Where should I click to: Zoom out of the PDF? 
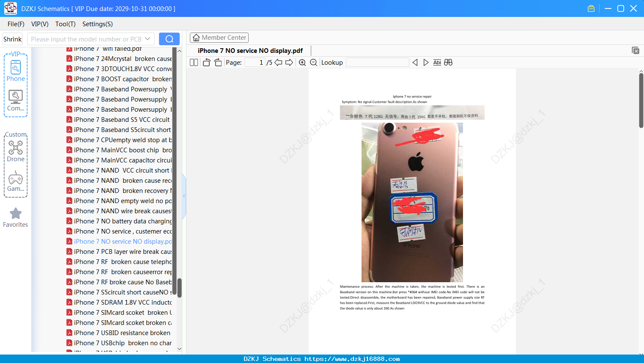pos(313,63)
